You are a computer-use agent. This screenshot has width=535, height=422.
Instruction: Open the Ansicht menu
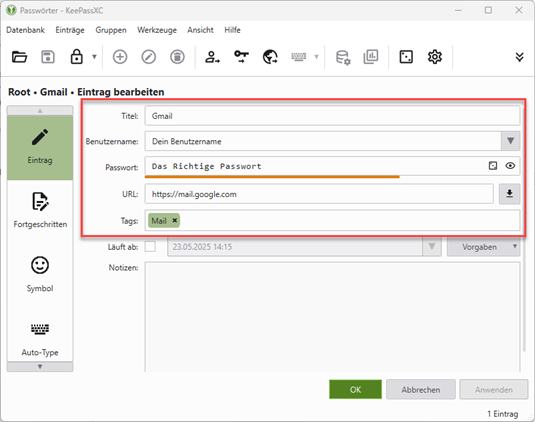(x=200, y=30)
